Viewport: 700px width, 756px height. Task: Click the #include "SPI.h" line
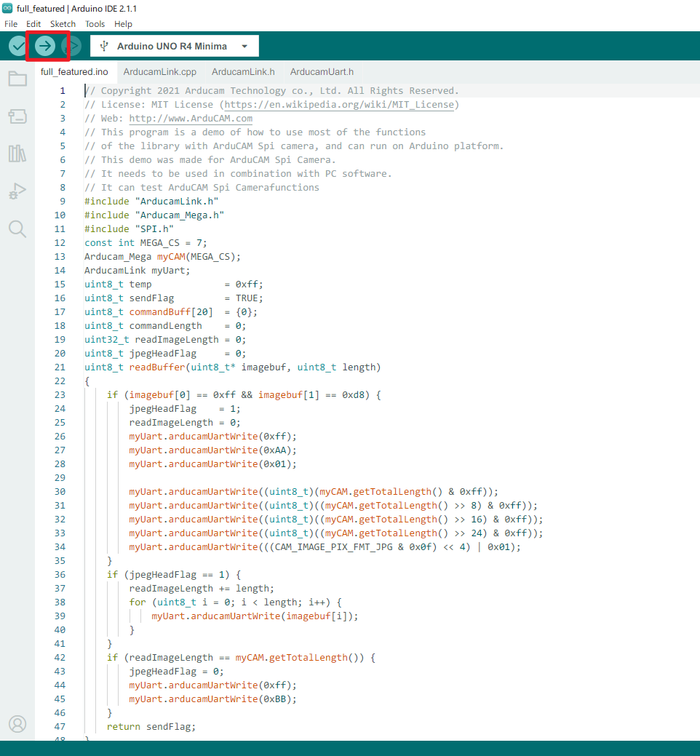tap(129, 229)
